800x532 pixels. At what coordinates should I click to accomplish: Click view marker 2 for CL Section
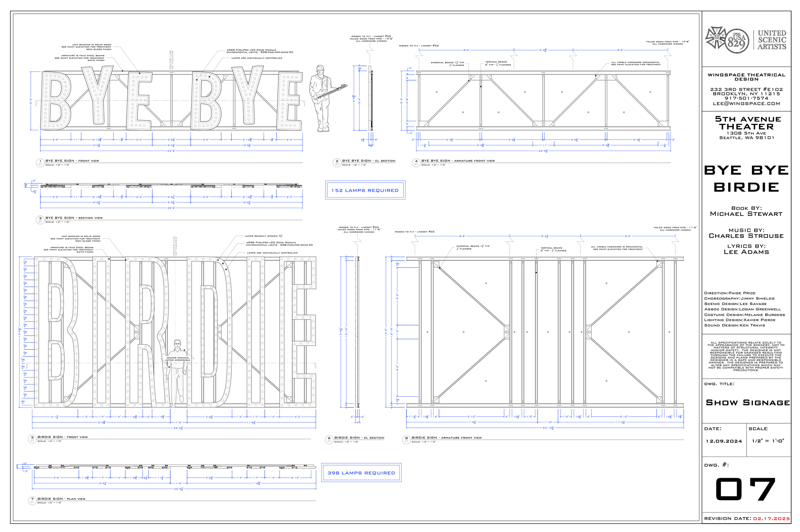(337, 162)
